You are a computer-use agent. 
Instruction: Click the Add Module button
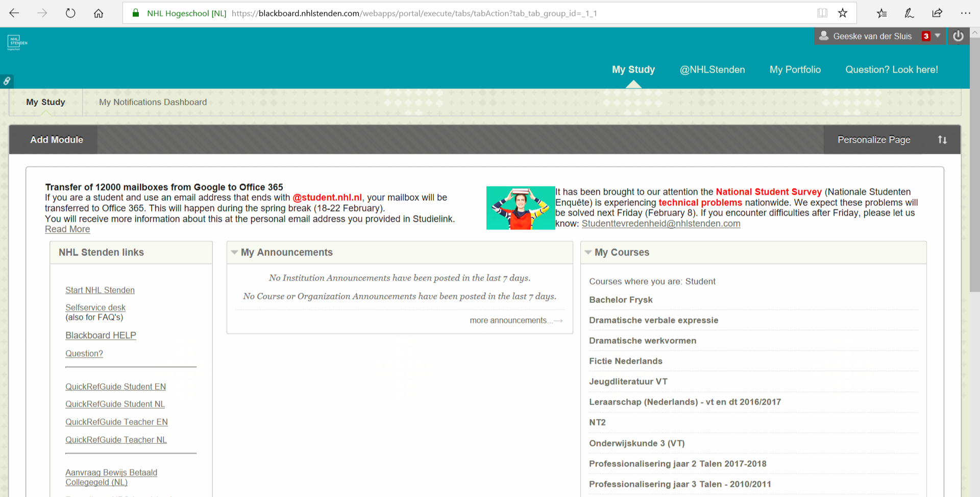[57, 139]
